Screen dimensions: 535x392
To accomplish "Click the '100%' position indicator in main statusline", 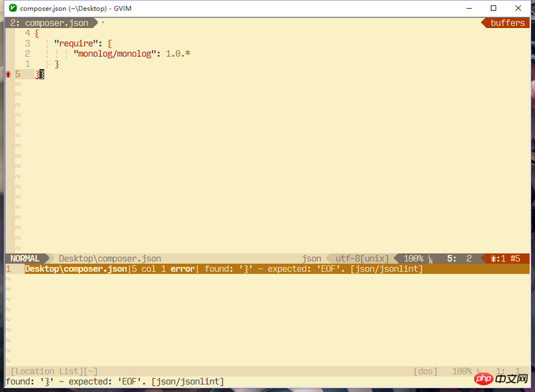I will (413, 259).
